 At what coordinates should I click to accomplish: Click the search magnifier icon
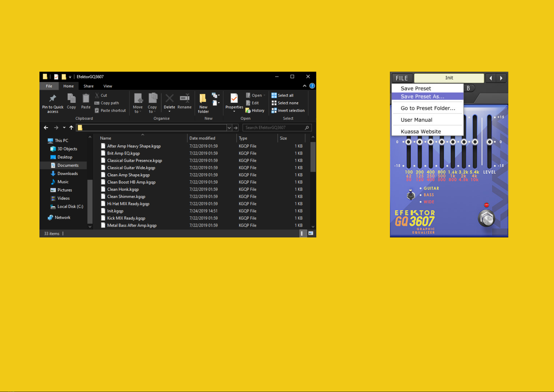tap(307, 128)
